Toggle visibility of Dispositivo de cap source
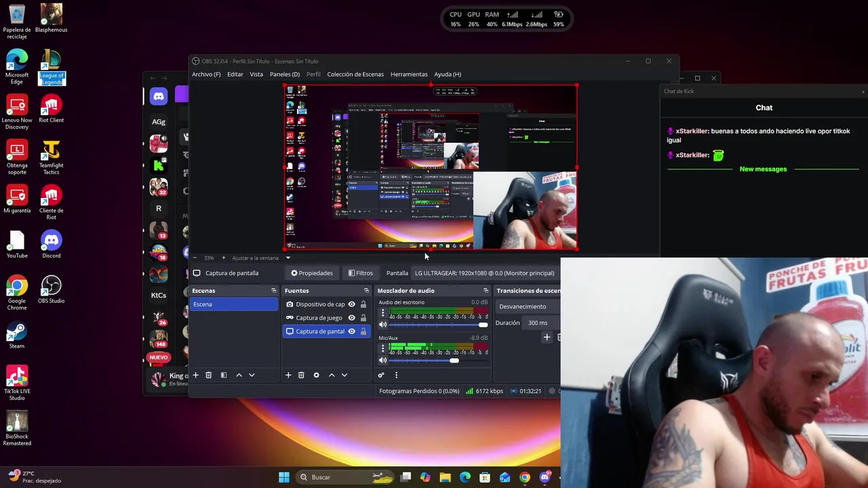The image size is (868, 488). pyautogui.click(x=351, y=304)
